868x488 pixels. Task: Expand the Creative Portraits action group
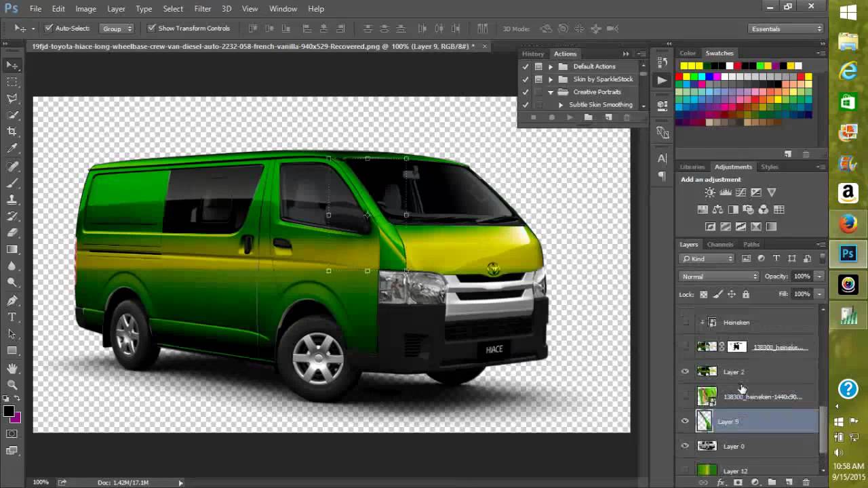(551, 91)
